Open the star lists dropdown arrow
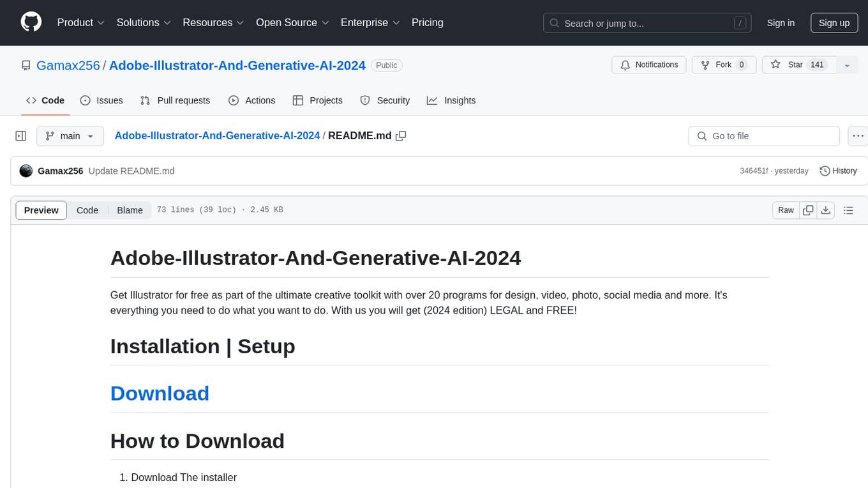868x488 pixels. tap(847, 65)
